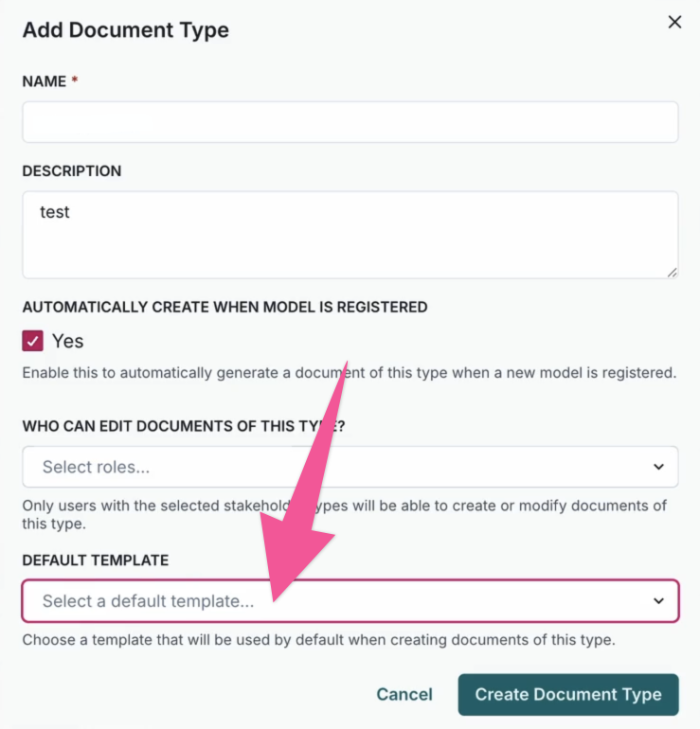Click the Description box containing "test"
This screenshot has width=700, height=729.
point(350,235)
